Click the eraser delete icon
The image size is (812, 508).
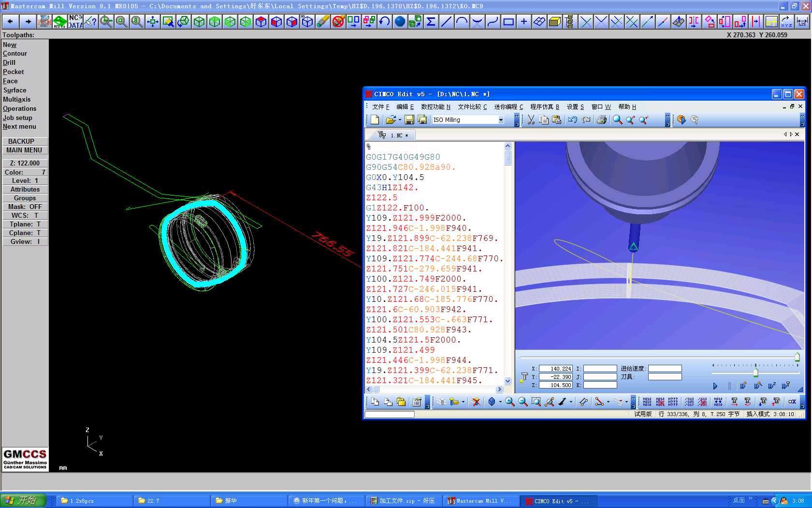pyautogui.click(x=322, y=22)
